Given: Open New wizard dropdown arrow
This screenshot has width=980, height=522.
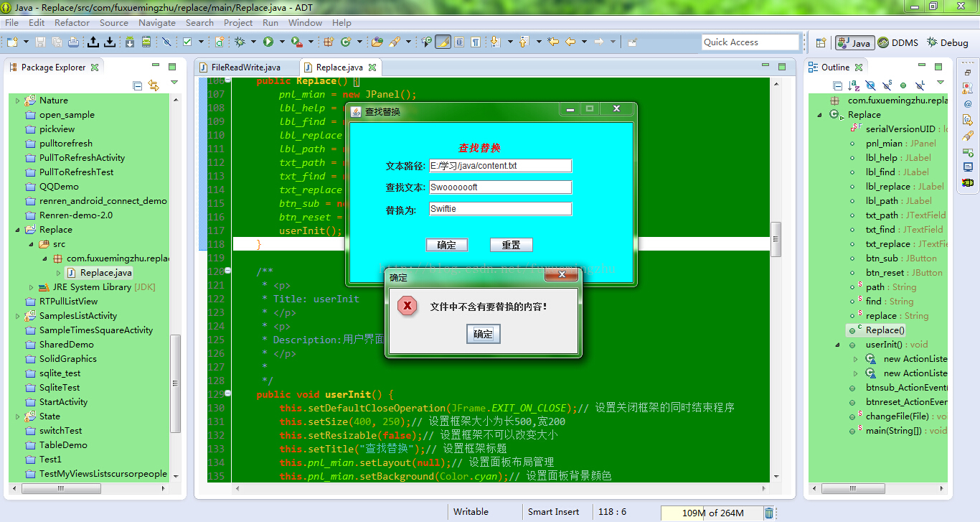Looking at the screenshot, I should pos(26,42).
